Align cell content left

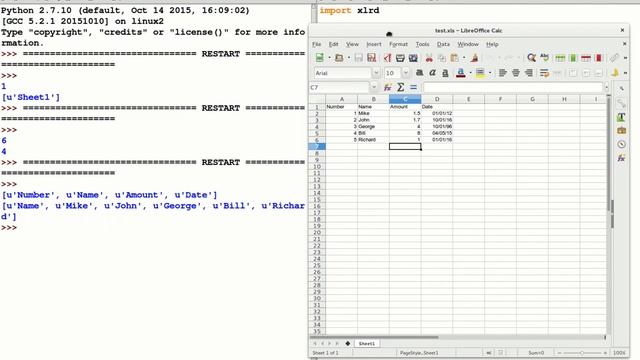point(502,73)
